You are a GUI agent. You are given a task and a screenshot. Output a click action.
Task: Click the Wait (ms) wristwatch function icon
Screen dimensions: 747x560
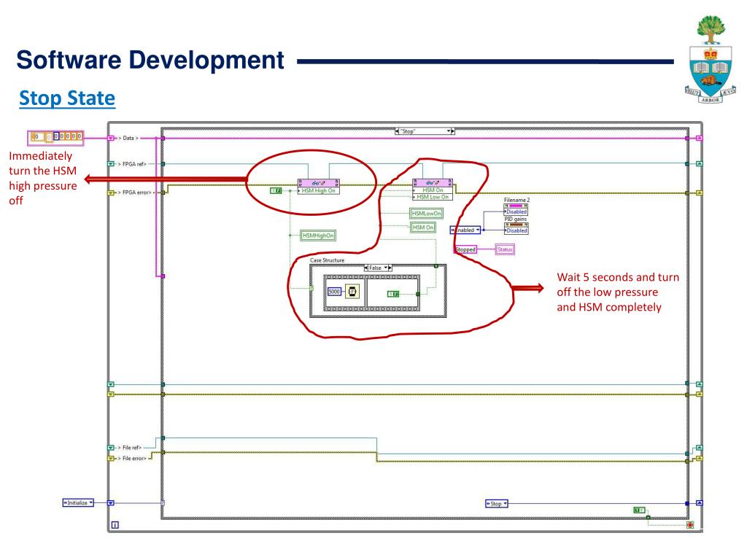point(352,292)
